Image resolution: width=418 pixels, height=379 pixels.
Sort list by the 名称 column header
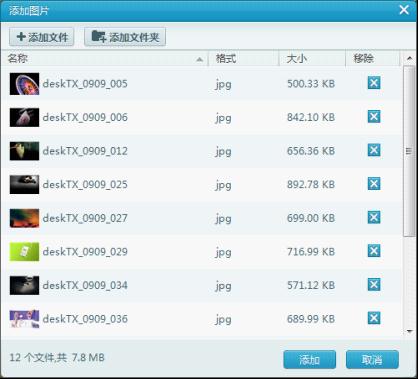pos(105,59)
